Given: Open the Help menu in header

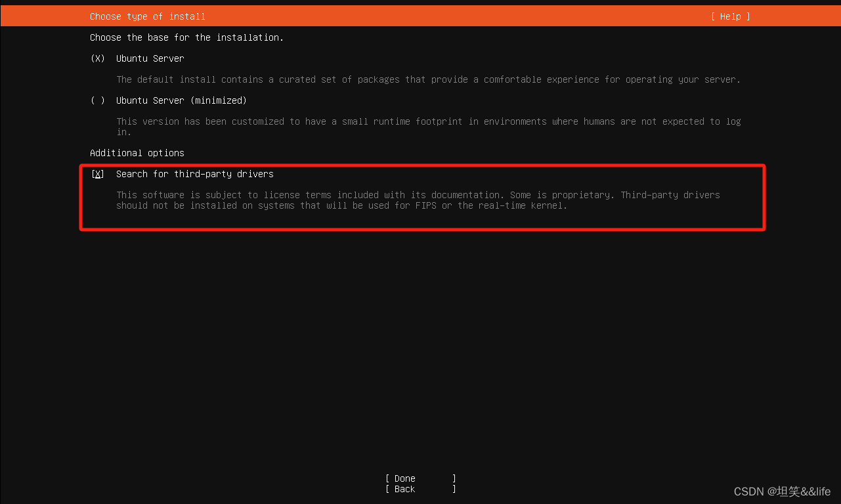Looking at the screenshot, I should (730, 16).
